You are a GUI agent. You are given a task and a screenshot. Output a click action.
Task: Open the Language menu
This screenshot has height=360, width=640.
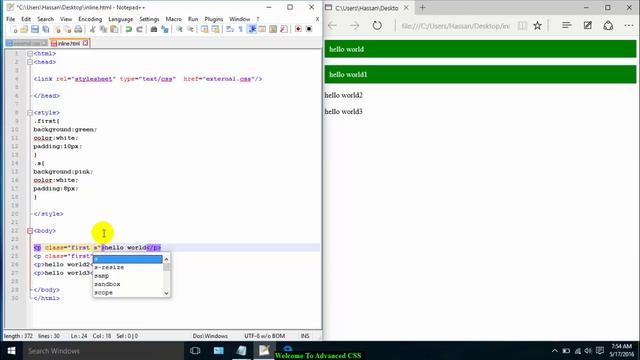point(121,19)
